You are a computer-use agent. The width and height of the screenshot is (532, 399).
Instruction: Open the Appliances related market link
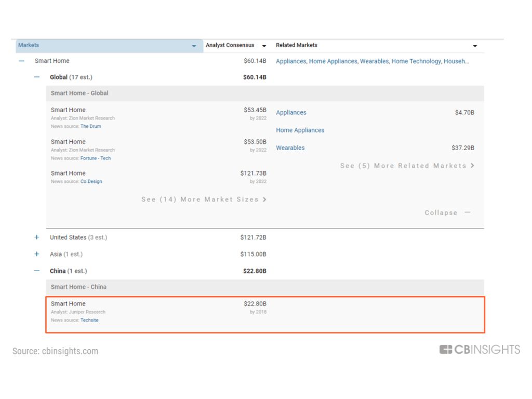pos(291,113)
